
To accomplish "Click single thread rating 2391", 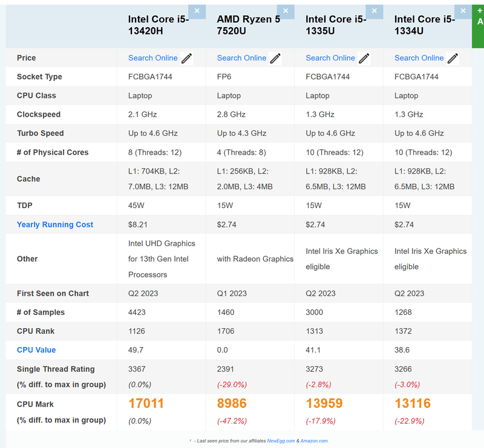I will click(225, 369).
